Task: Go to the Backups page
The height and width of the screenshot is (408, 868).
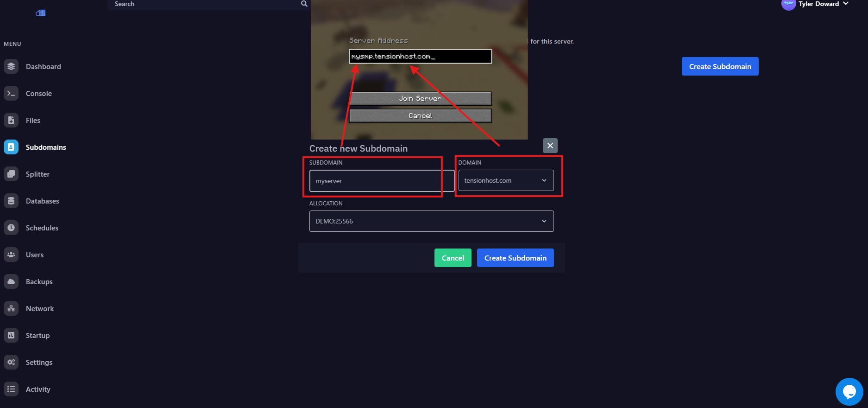Action: pyautogui.click(x=39, y=281)
